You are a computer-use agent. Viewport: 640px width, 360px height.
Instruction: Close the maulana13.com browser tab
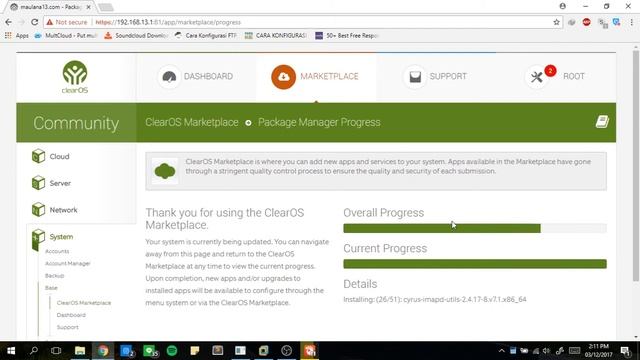pos(89,7)
